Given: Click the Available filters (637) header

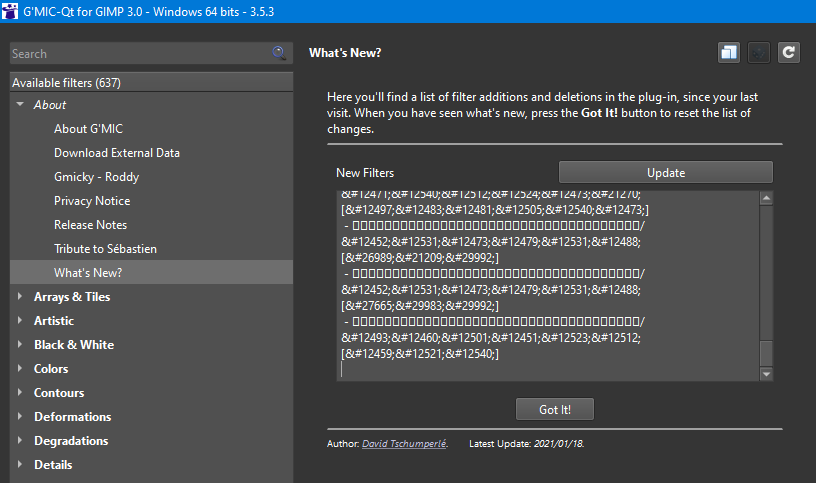Looking at the screenshot, I should pyautogui.click(x=151, y=82).
